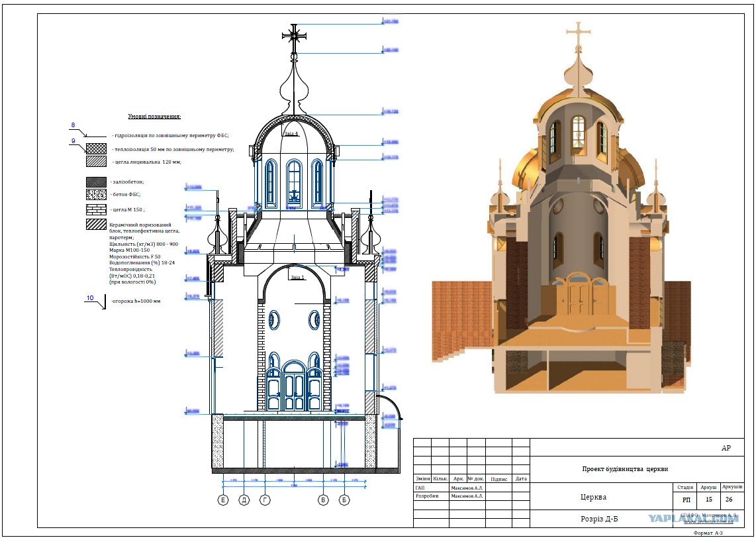Click the 'Підпис' column header

click(498, 479)
